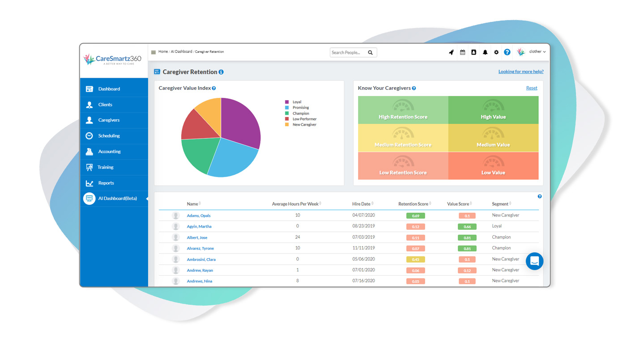This screenshot has height=337, width=644.
Task: Open the chat widget bubble
Action: tap(534, 261)
